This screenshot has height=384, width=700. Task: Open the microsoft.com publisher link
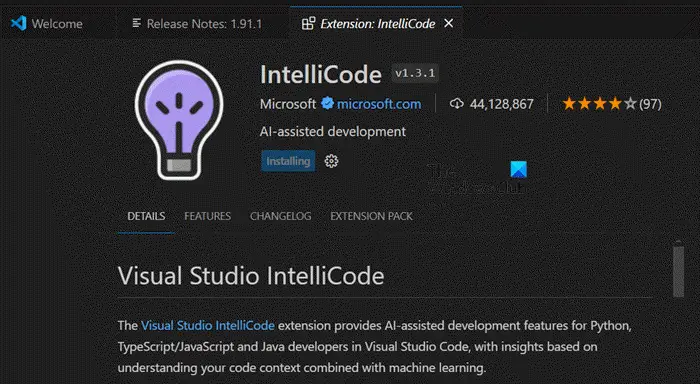pos(379,104)
